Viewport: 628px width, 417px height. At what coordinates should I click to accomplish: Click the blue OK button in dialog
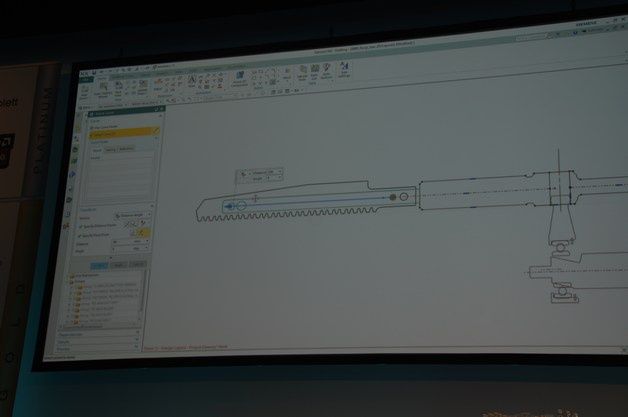click(x=99, y=265)
